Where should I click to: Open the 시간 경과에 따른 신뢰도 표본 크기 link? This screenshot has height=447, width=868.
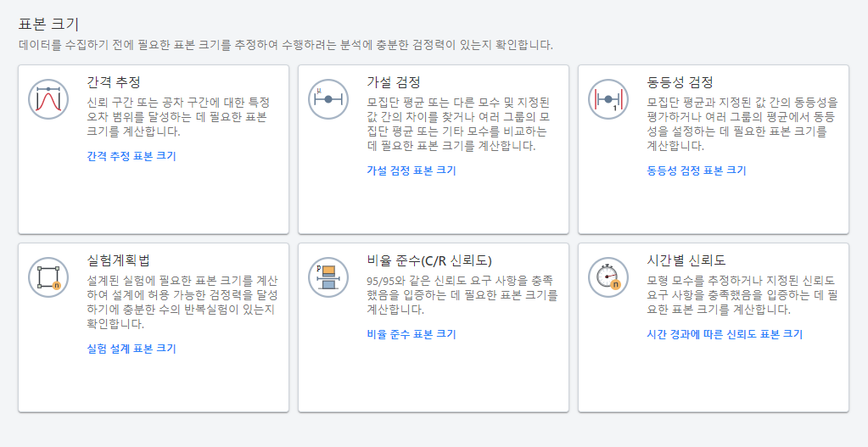click(x=725, y=334)
